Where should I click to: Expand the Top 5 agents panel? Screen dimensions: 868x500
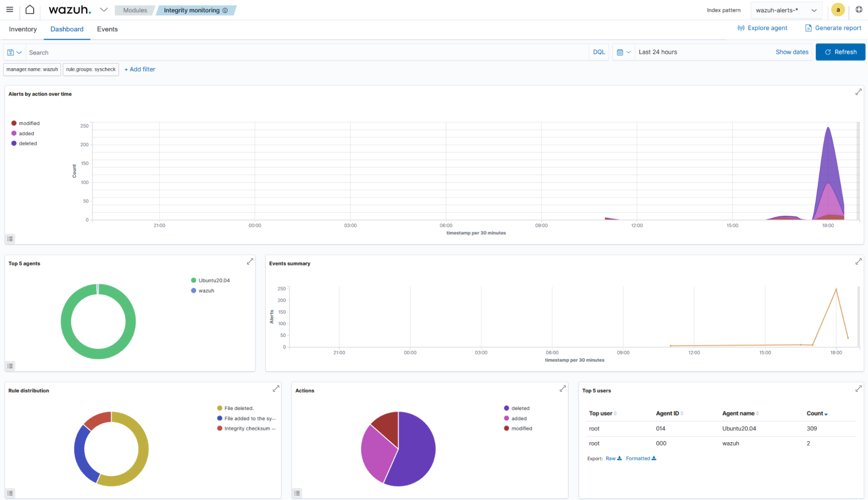pos(250,262)
